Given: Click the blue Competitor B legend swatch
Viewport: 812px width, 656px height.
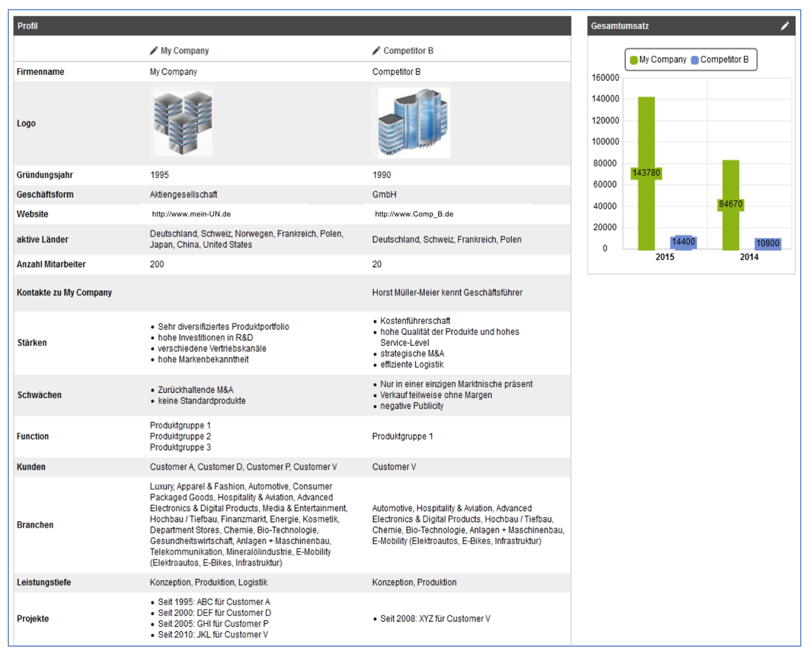Looking at the screenshot, I should coord(695,60).
